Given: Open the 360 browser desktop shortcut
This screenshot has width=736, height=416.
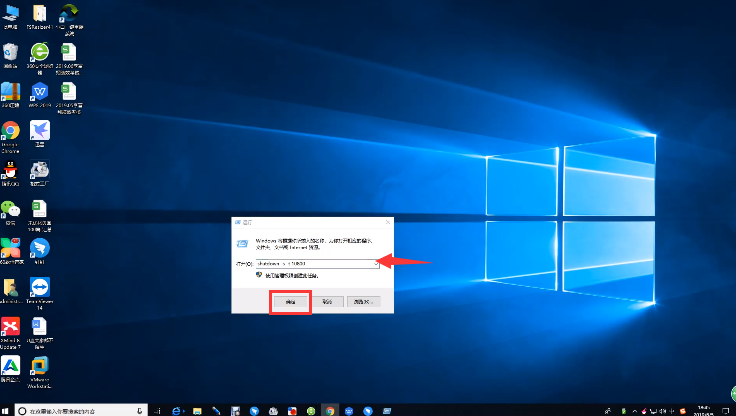Looking at the screenshot, I should pos(39,58).
